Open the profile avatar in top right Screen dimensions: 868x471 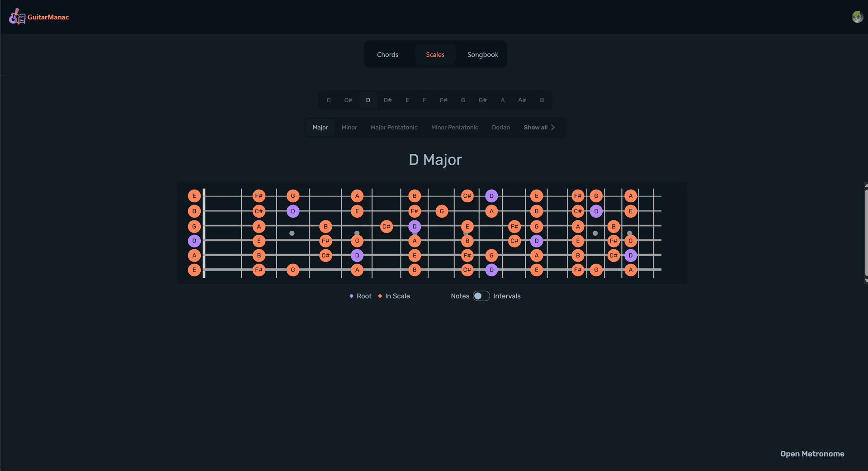[857, 17]
